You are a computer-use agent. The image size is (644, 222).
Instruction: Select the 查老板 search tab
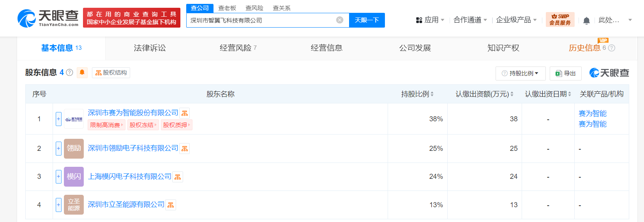tap(227, 8)
